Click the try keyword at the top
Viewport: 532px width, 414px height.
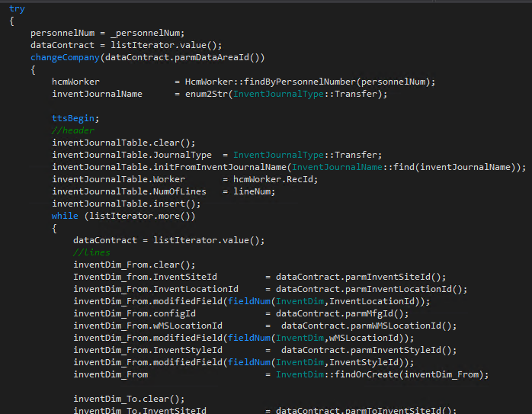[17, 8]
